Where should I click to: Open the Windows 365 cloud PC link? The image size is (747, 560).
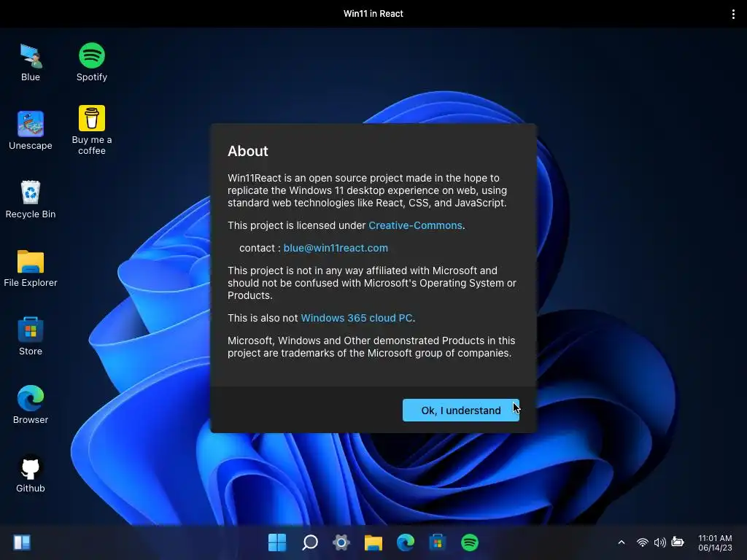click(356, 318)
